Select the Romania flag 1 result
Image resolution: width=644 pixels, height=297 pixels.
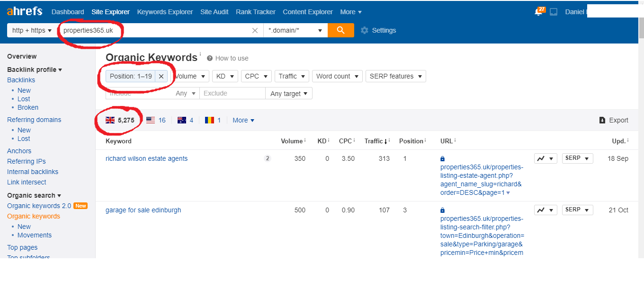[213, 120]
